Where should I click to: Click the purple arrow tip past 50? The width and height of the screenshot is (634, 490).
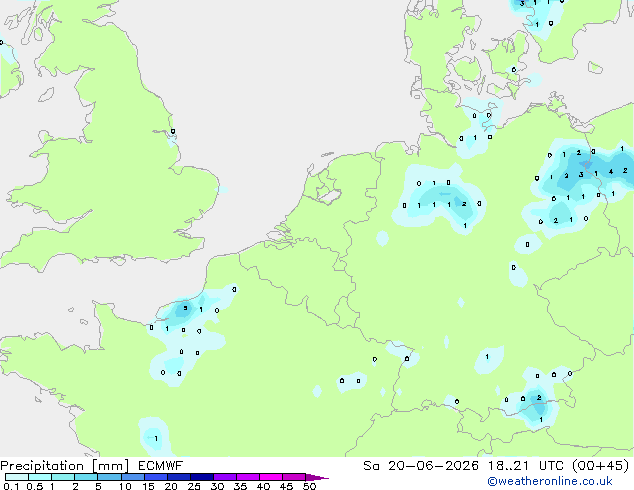click(317, 477)
